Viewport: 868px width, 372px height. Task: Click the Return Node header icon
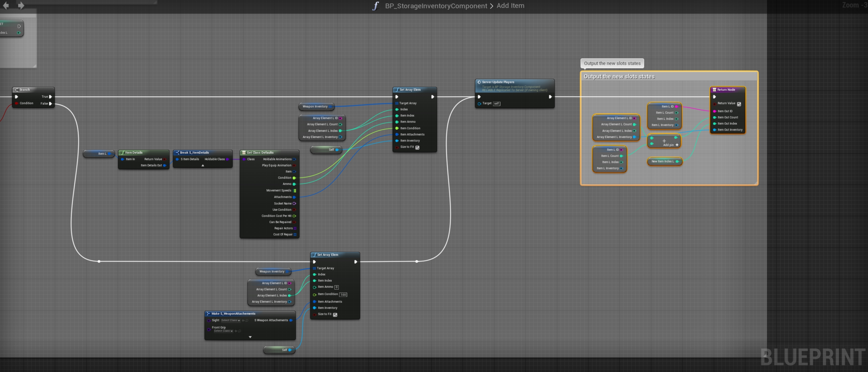(x=714, y=90)
